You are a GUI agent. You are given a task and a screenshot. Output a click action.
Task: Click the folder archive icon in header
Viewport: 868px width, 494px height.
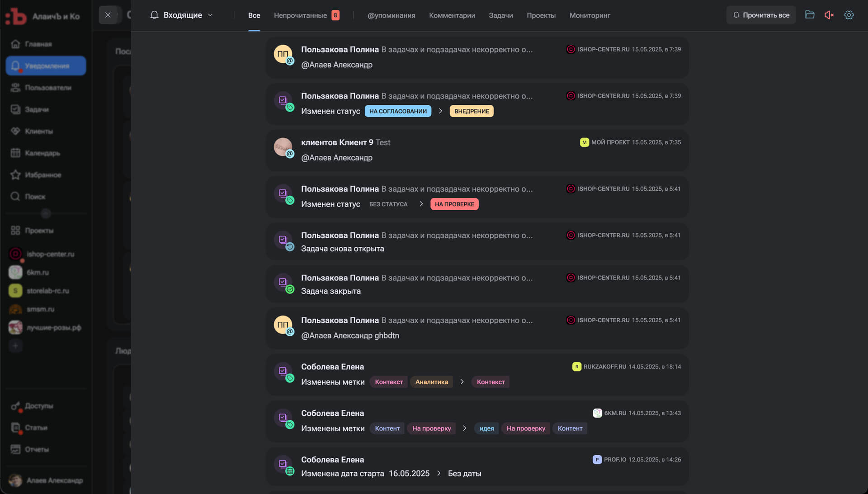point(810,15)
